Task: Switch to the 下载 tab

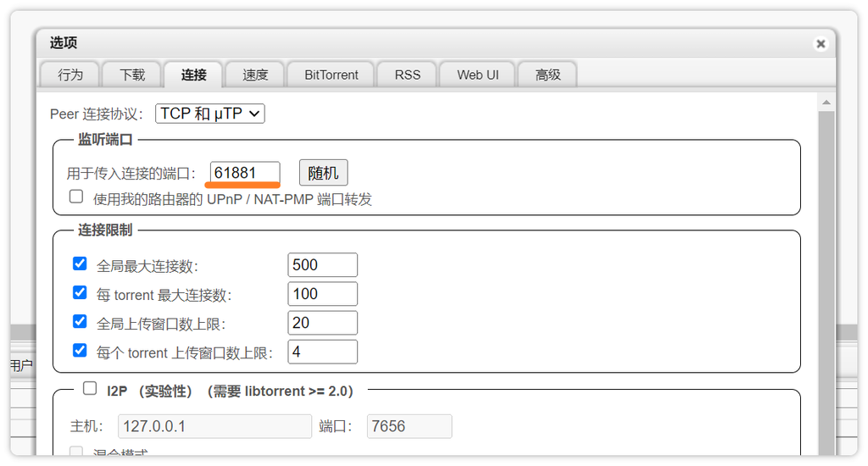Action: pyautogui.click(x=132, y=75)
